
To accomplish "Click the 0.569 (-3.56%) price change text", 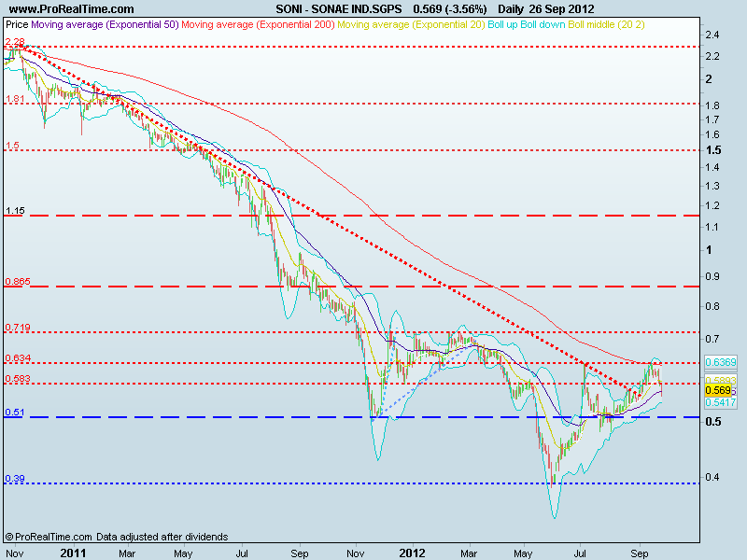I will pyautogui.click(x=450, y=9).
